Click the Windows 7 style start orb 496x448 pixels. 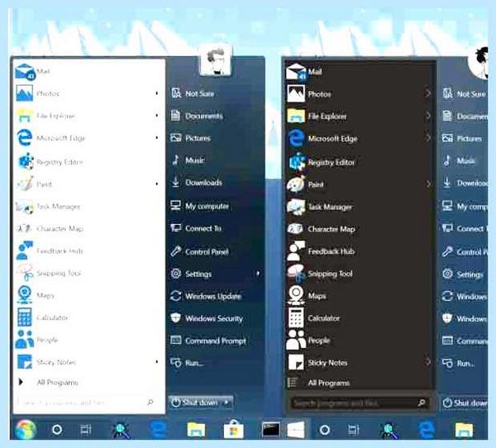pyautogui.click(x=26, y=430)
